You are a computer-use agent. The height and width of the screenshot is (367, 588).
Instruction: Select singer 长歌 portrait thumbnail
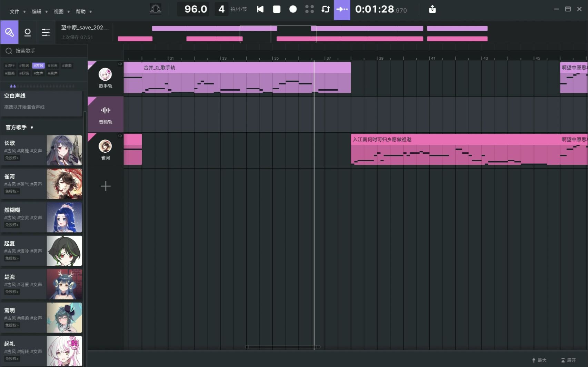(x=64, y=150)
